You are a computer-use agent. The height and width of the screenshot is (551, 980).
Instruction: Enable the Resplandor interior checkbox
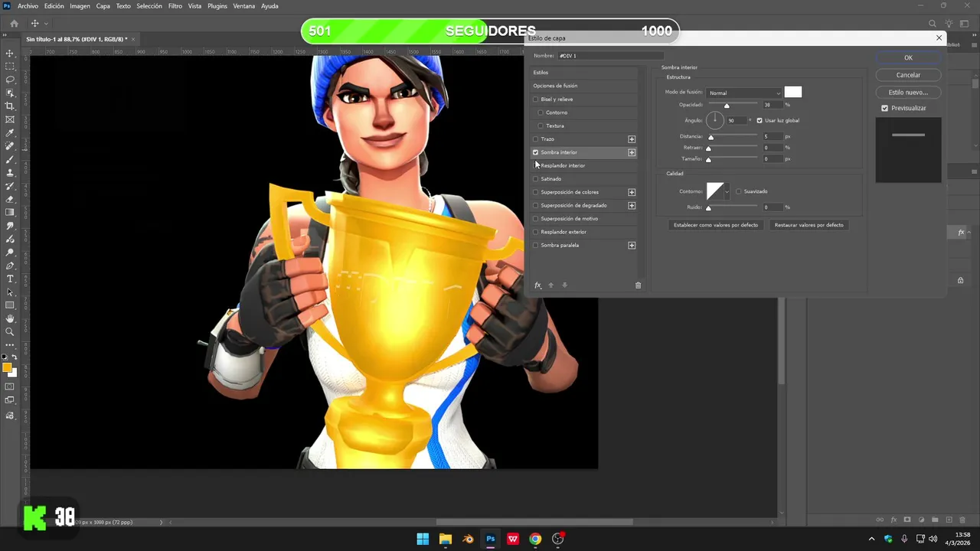coord(536,165)
